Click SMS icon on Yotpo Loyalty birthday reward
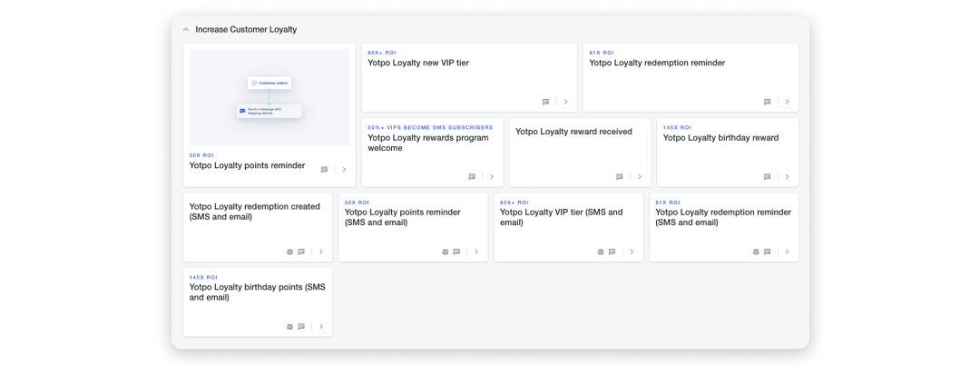The height and width of the screenshot is (366, 980). point(767,176)
